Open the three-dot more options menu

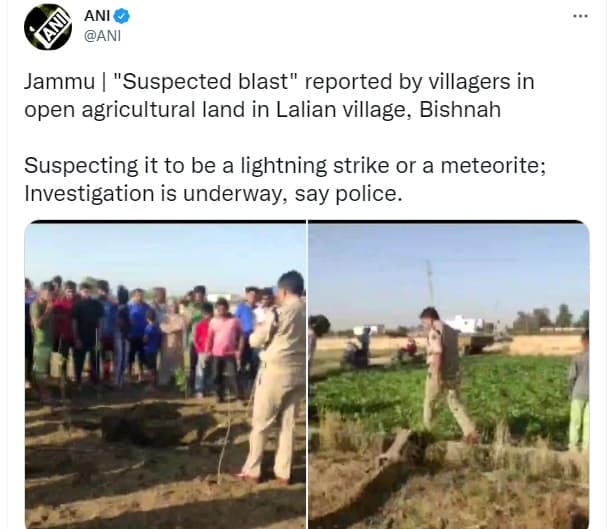coord(580,16)
